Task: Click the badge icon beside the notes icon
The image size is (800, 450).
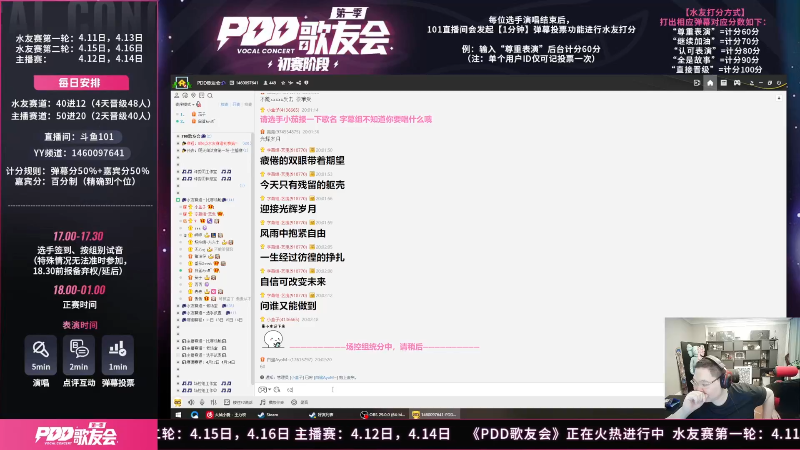Action: pos(193,95)
